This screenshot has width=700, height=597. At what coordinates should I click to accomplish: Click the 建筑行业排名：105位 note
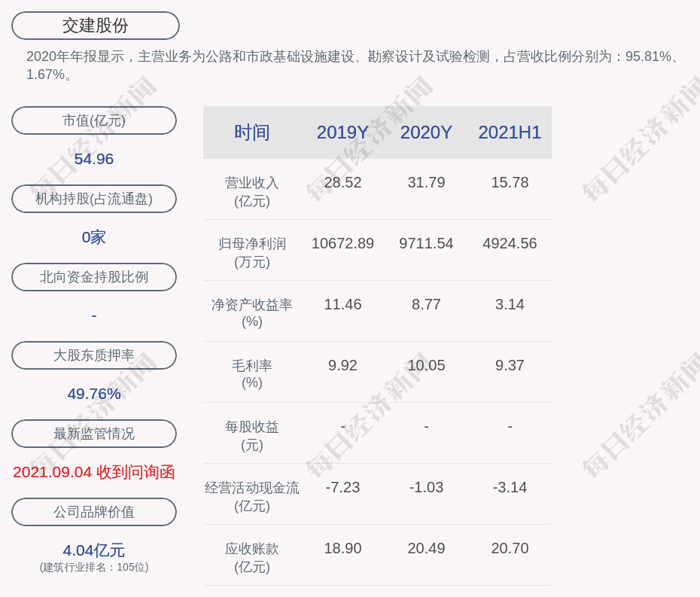94,567
